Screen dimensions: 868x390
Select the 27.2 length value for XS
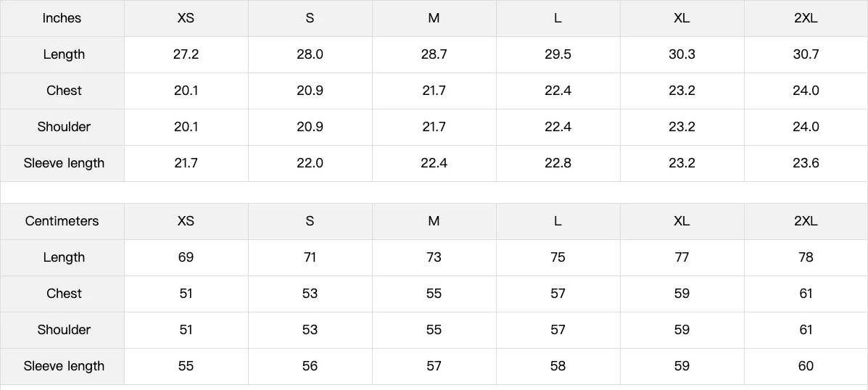186,54
